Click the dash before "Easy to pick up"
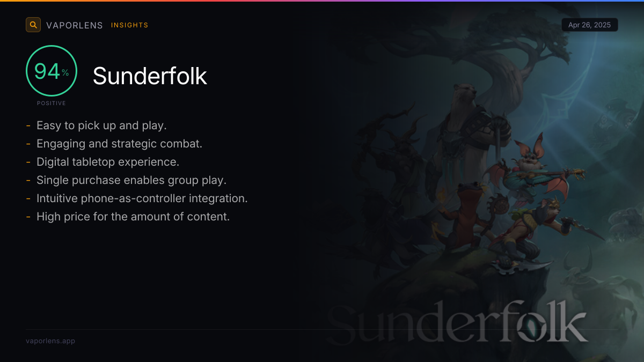This screenshot has height=362, width=644. [28, 126]
